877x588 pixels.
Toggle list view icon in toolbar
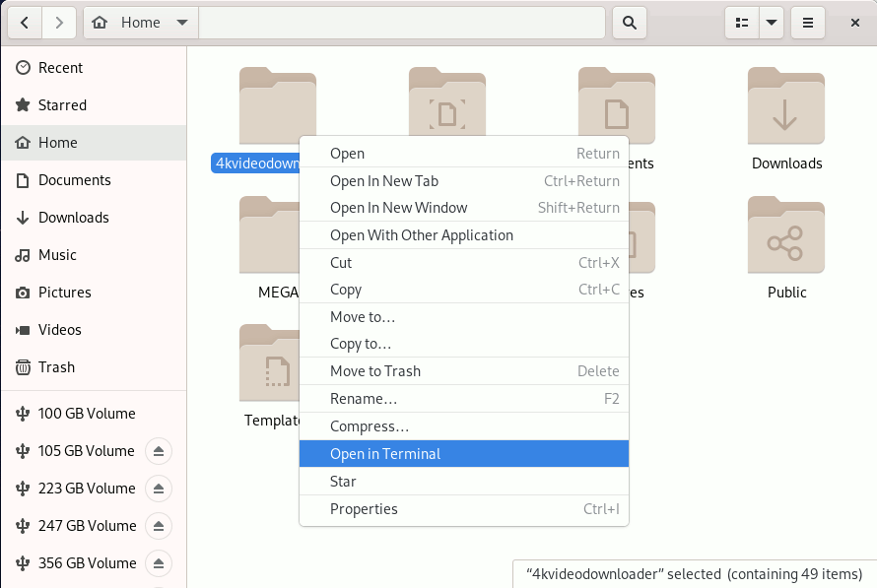(x=742, y=23)
